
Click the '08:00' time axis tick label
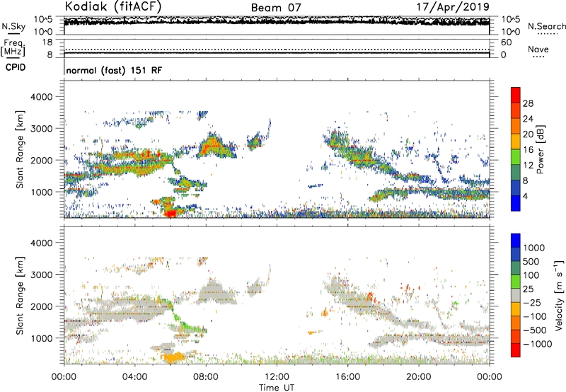click(x=206, y=377)
